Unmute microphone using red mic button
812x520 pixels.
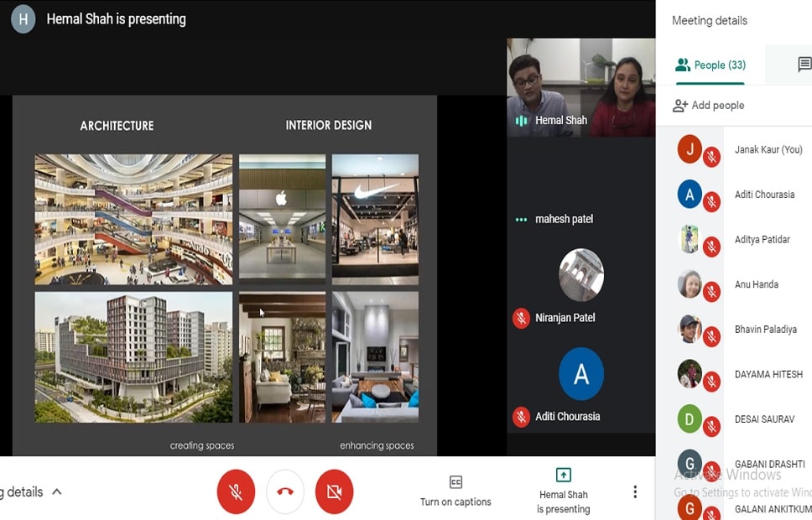click(x=236, y=491)
